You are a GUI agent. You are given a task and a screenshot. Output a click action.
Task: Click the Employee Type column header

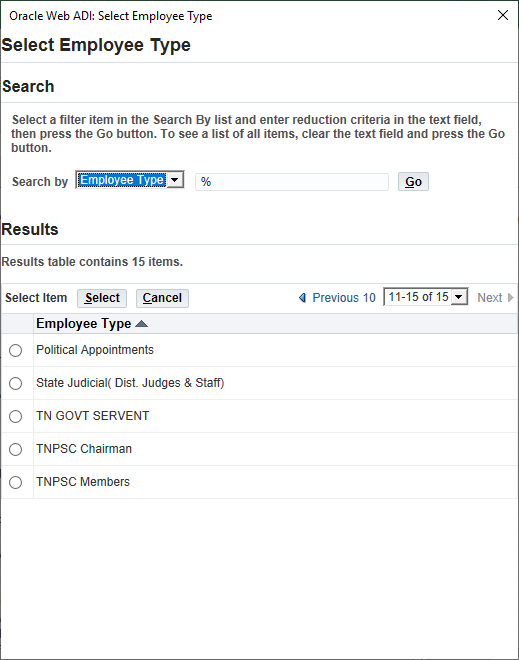(x=83, y=324)
